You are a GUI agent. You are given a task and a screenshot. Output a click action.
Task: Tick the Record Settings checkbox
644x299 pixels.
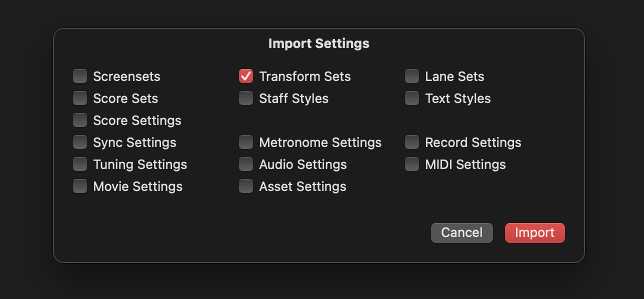pyautogui.click(x=412, y=142)
